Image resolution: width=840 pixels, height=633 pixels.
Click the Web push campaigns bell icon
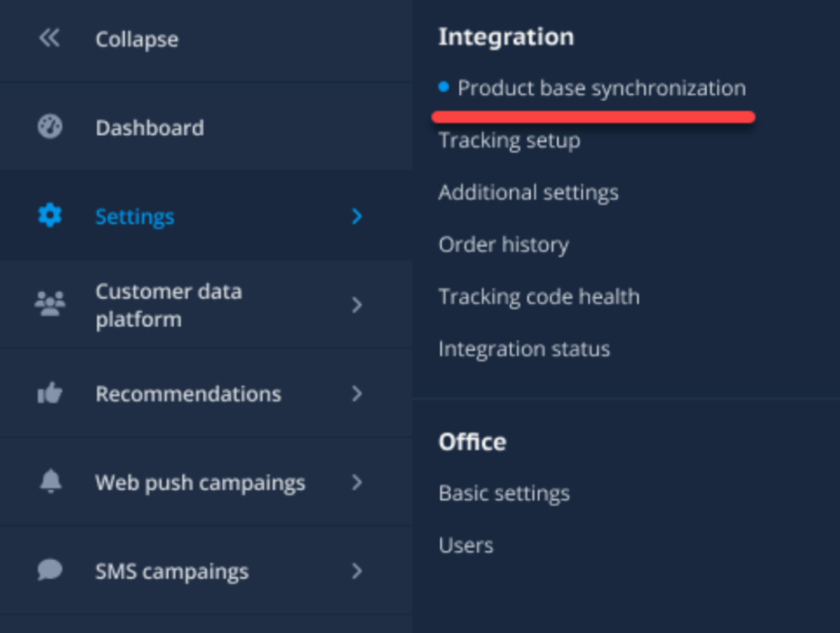[x=51, y=481]
